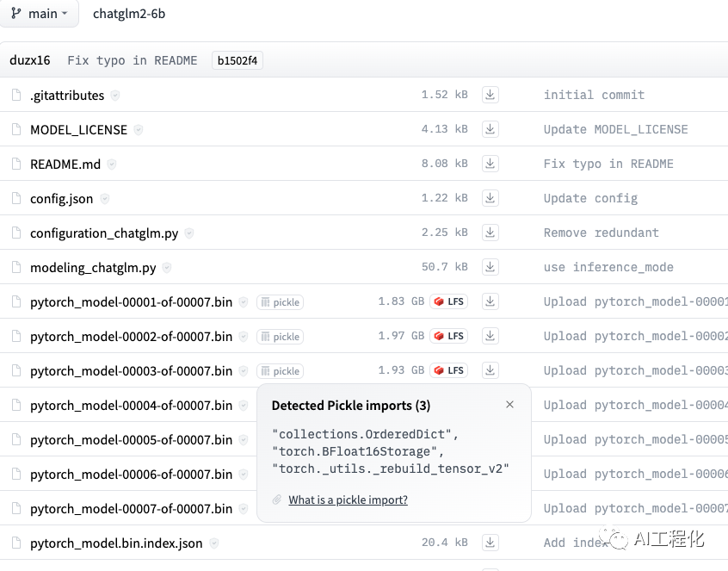Show pickle imports for pytorch_model-00001
This screenshot has width=728, height=571.
(x=281, y=302)
